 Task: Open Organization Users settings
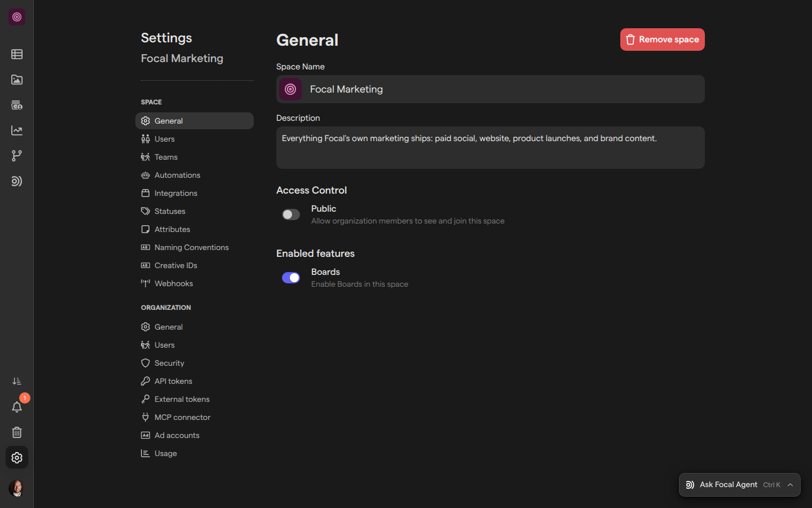pyautogui.click(x=195, y=345)
